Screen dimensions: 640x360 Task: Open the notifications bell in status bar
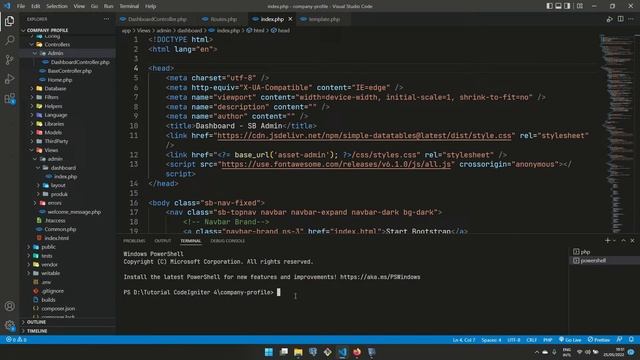pos(631,340)
